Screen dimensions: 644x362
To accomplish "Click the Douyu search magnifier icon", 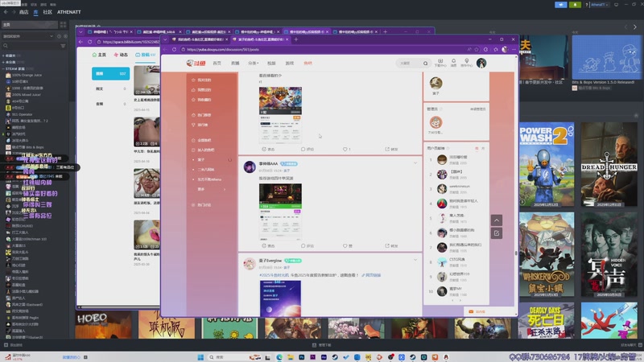I will (x=426, y=64).
